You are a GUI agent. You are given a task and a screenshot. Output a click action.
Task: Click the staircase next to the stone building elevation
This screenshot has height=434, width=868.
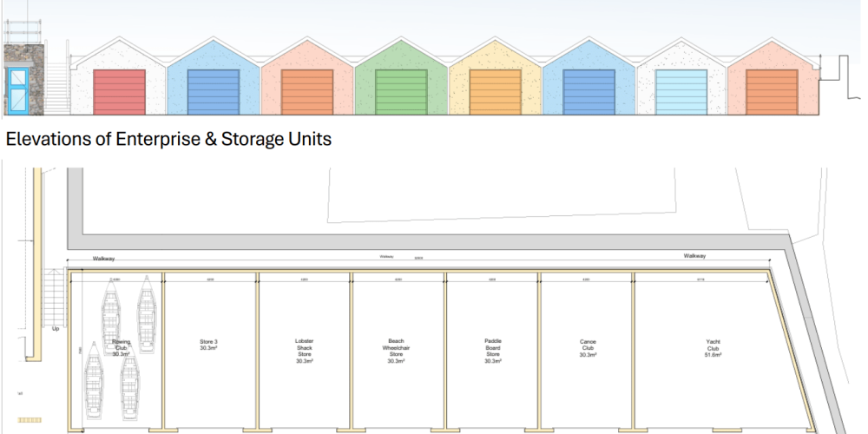pos(56,89)
